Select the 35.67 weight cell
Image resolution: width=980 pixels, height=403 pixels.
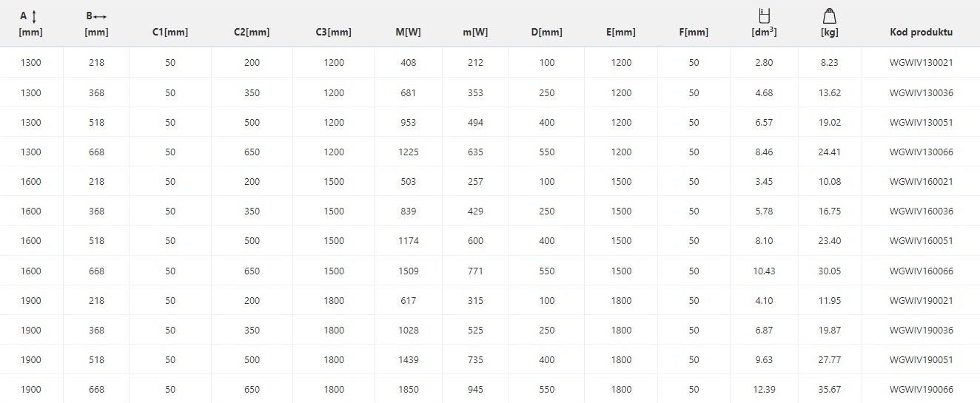point(830,390)
